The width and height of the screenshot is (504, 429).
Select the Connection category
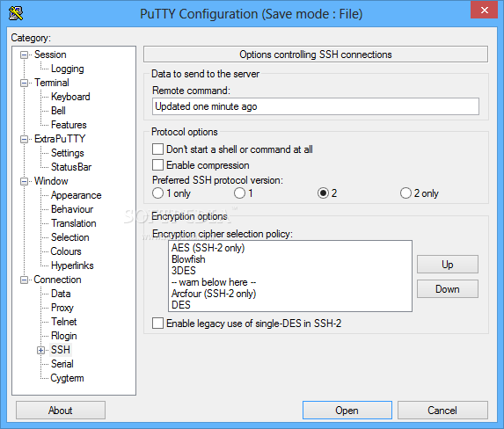tap(57, 280)
